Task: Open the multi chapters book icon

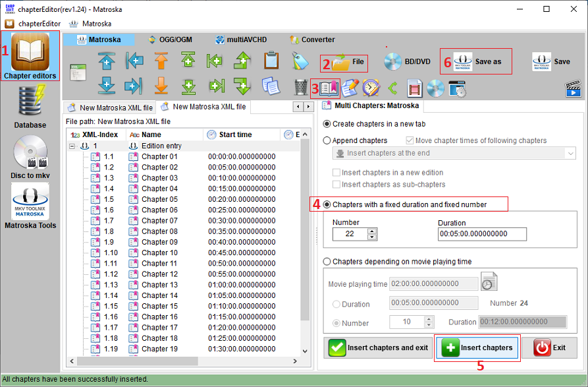Action: click(329, 88)
